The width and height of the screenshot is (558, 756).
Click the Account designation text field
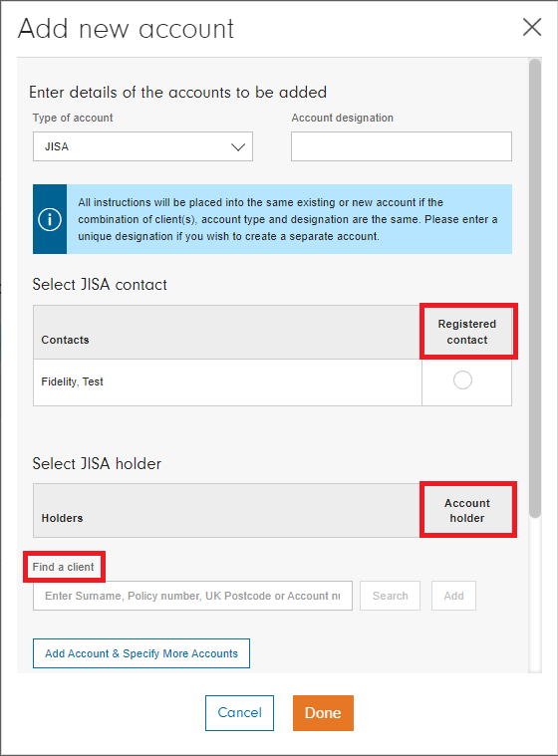[x=402, y=146]
